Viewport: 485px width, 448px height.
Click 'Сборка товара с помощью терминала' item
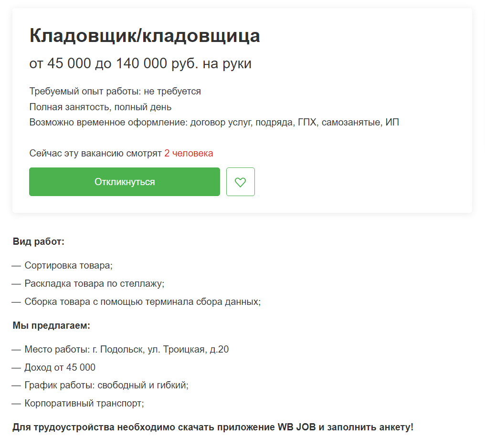click(142, 302)
